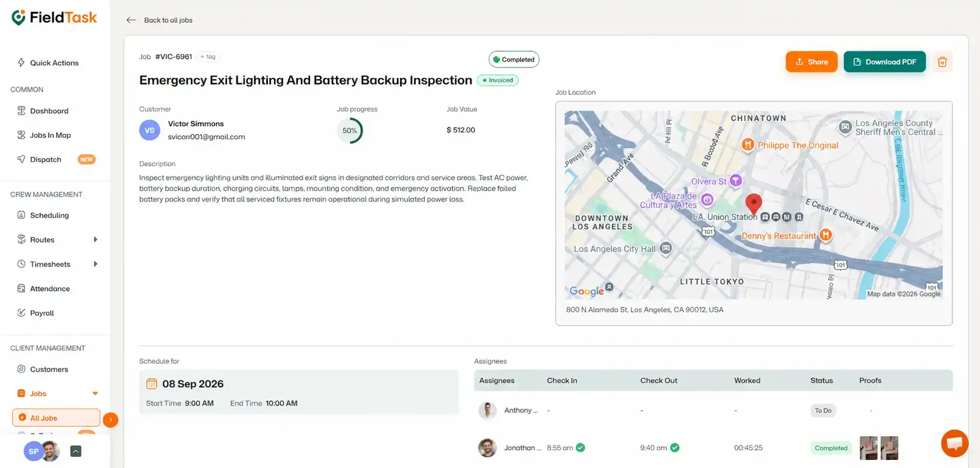Select All Jobs in sidebar
The image size is (980, 468).
[56, 418]
